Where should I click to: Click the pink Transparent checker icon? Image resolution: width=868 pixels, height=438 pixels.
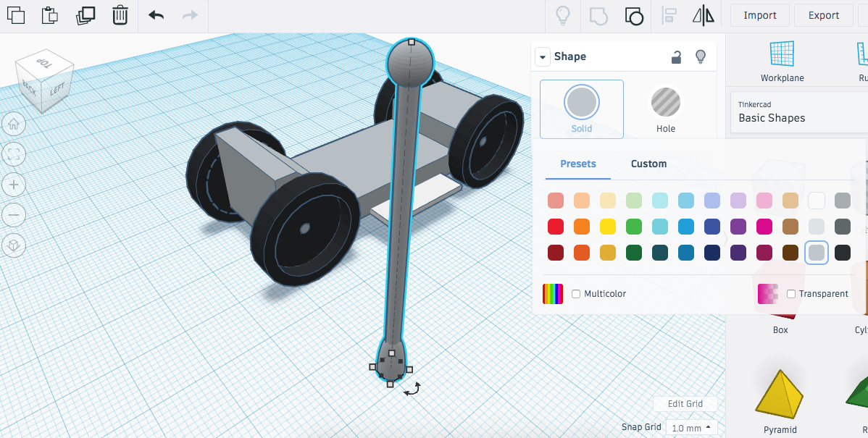click(768, 294)
